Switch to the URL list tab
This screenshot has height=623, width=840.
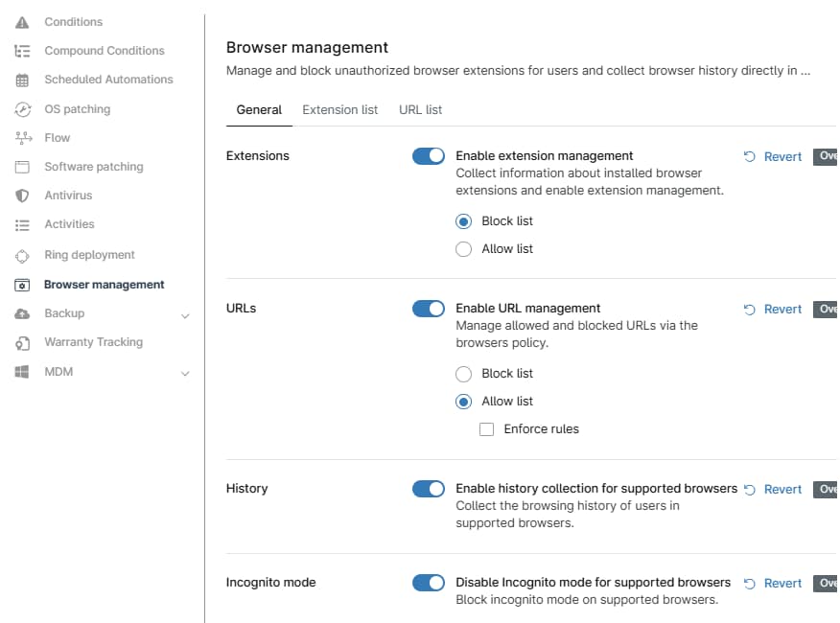coord(421,110)
